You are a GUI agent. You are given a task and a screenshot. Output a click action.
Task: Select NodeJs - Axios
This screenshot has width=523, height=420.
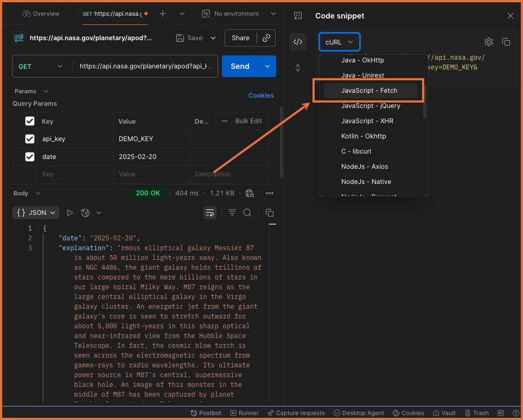click(371, 167)
